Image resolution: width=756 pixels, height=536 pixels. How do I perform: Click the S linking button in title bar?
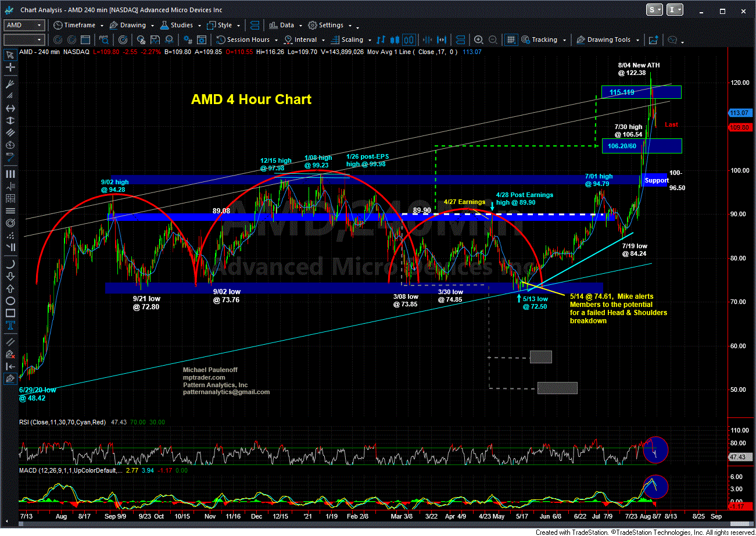point(654,10)
